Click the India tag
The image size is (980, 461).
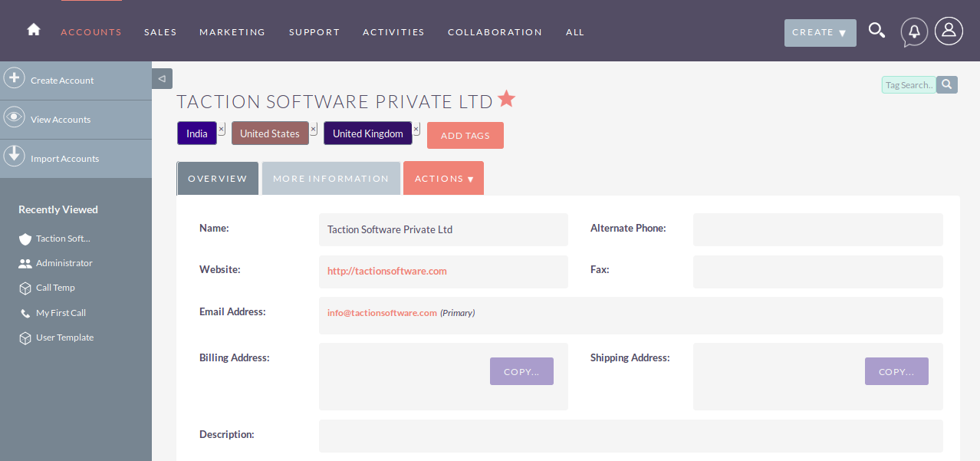point(197,133)
